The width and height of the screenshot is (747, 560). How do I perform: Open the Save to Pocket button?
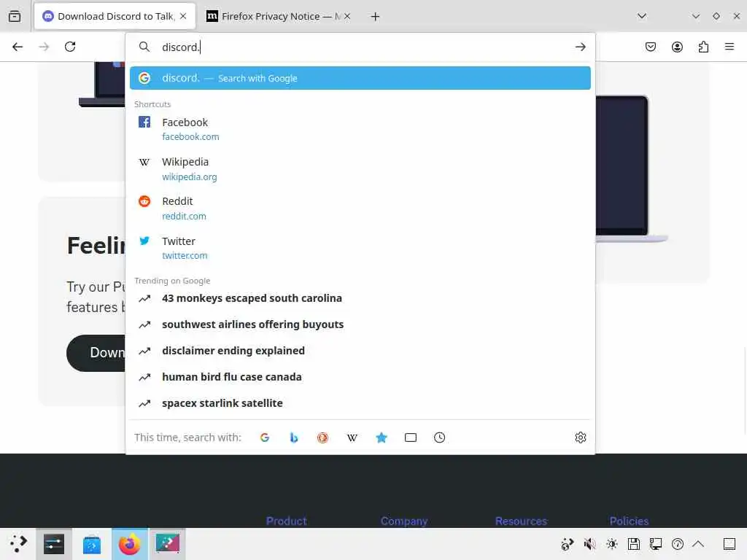[x=651, y=47]
